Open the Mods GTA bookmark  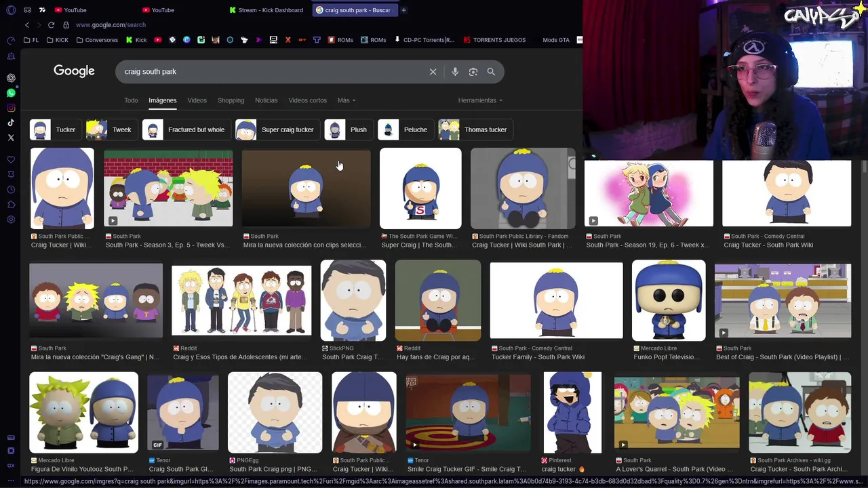point(555,40)
